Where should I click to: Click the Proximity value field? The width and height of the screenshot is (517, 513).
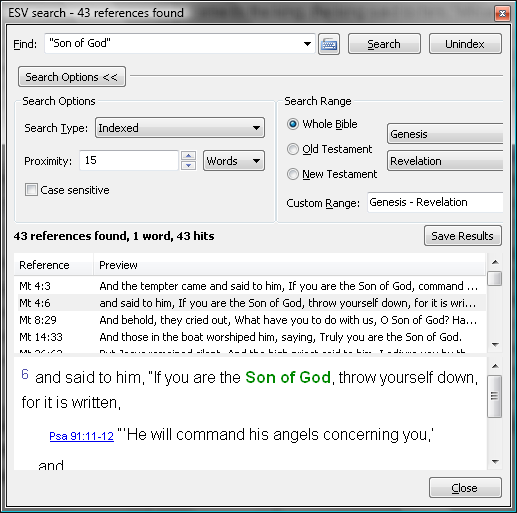point(129,160)
